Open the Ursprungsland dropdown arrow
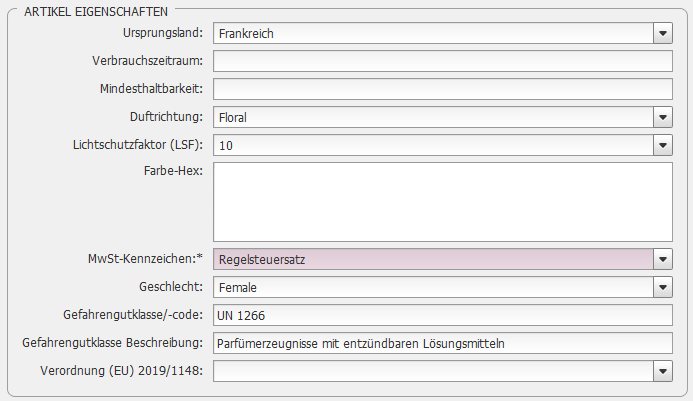This screenshot has width=693, height=401. point(663,34)
